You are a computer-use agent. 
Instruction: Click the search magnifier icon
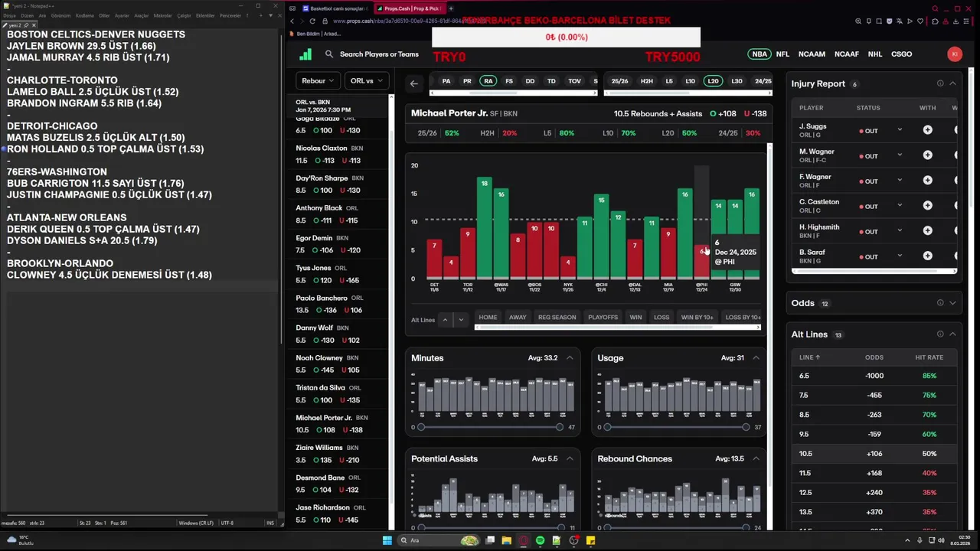(x=329, y=54)
